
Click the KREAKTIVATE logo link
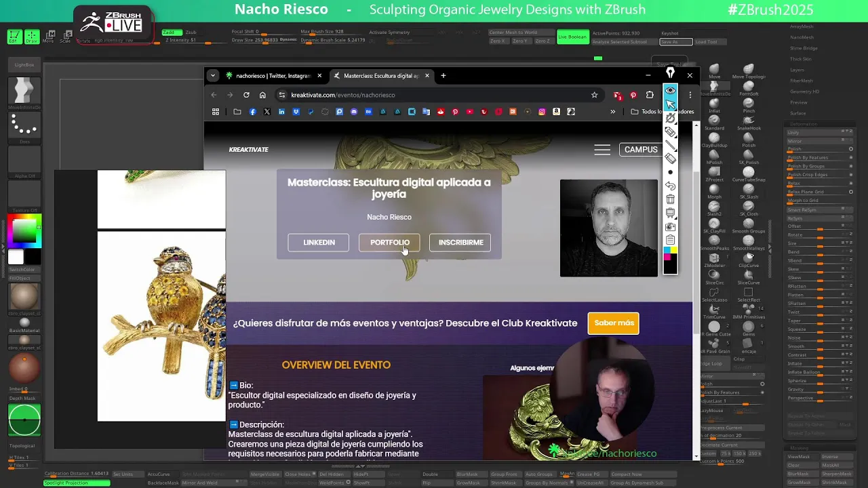[x=248, y=150]
